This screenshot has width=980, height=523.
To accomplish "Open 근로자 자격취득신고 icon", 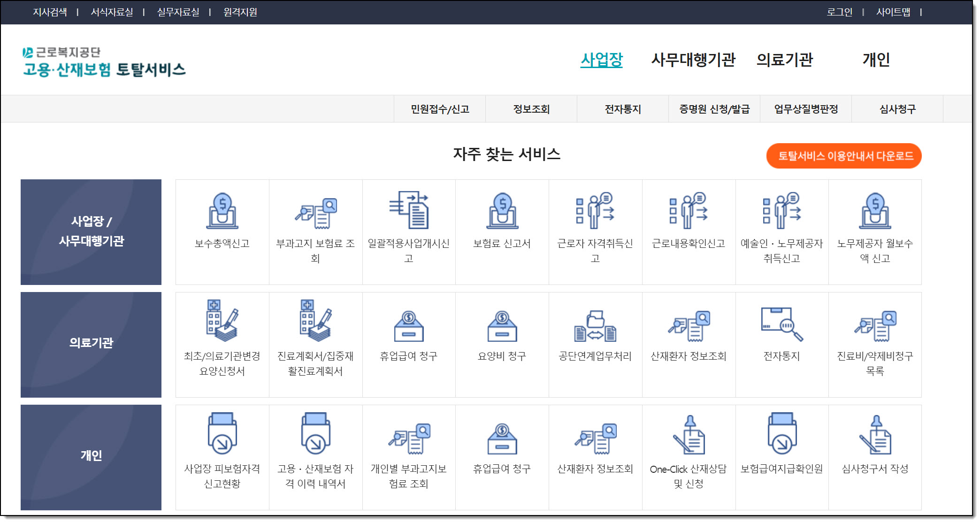I will [x=595, y=210].
